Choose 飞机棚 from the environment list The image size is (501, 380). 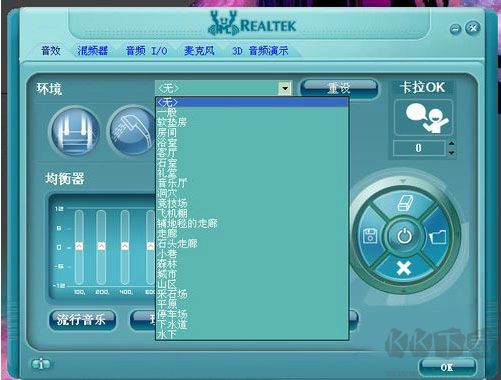tap(252, 213)
